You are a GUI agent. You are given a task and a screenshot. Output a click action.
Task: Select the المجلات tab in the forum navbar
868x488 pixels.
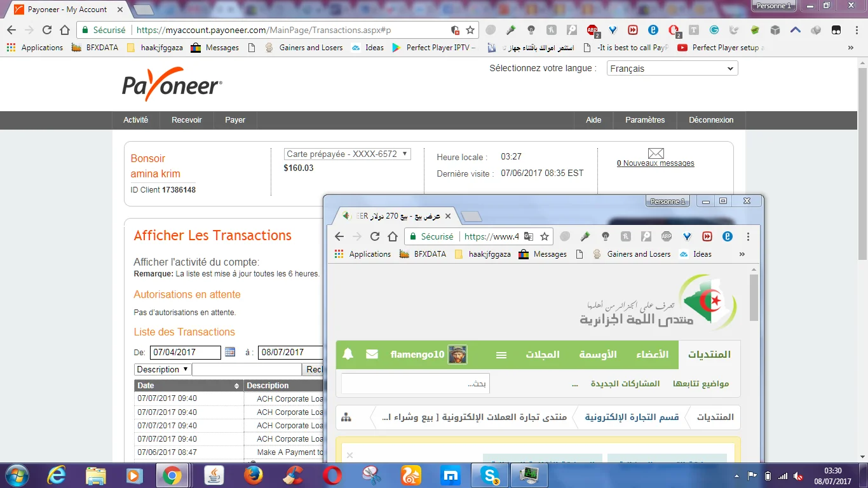point(543,355)
